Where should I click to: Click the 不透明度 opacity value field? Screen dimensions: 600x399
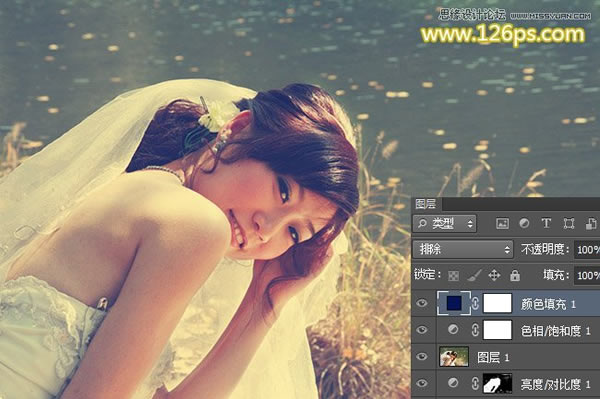pos(587,250)
